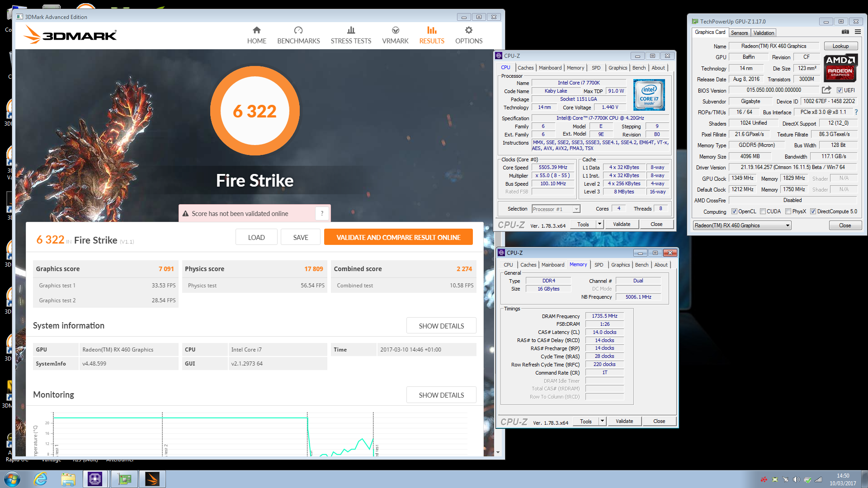Open Bench tab in lower CPU-Z
868x488 pixels.
pos(642,265)
